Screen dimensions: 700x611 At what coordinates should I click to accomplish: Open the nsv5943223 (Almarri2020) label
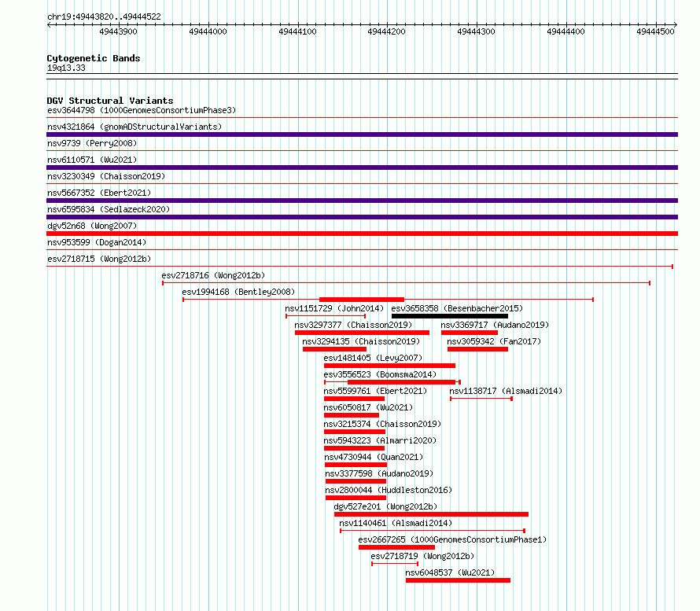(380, 440)
